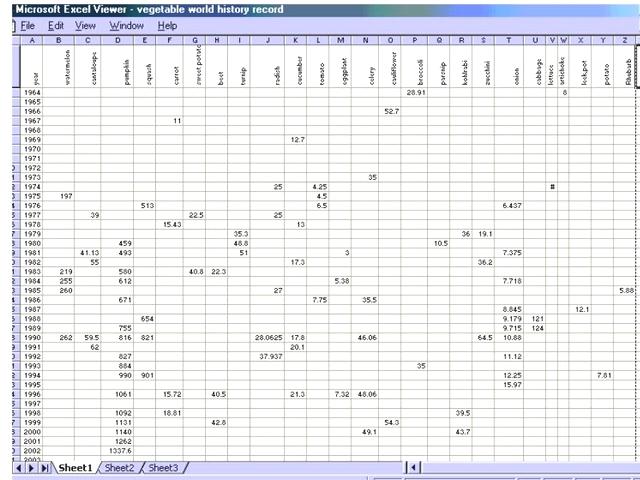
Task: Open the Window menu
Action: tap(126, 25)
